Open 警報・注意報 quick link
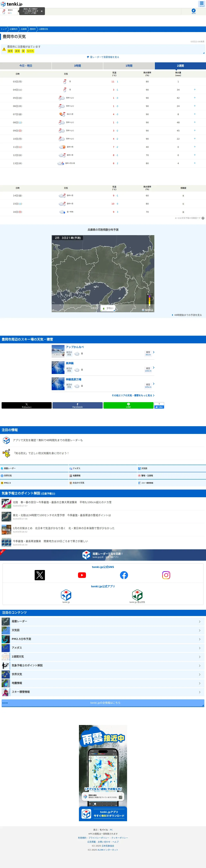 click(172, 475)
